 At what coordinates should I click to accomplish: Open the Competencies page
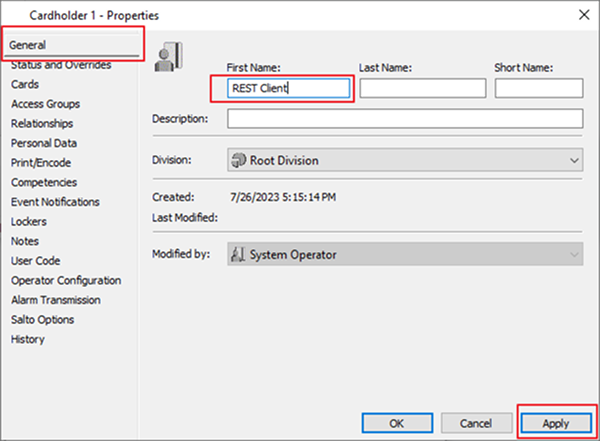[45, 182]
